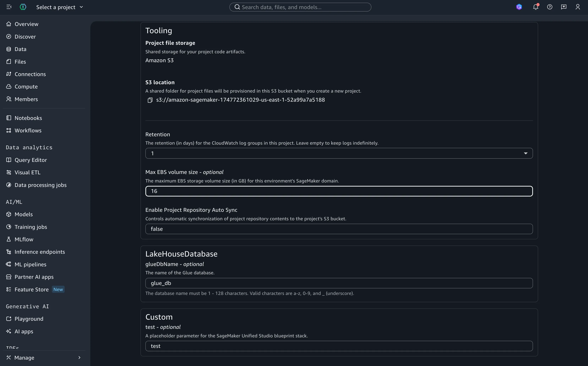Click the s3://amazon-sagemaker bucket path text

(x=240, y=100)
